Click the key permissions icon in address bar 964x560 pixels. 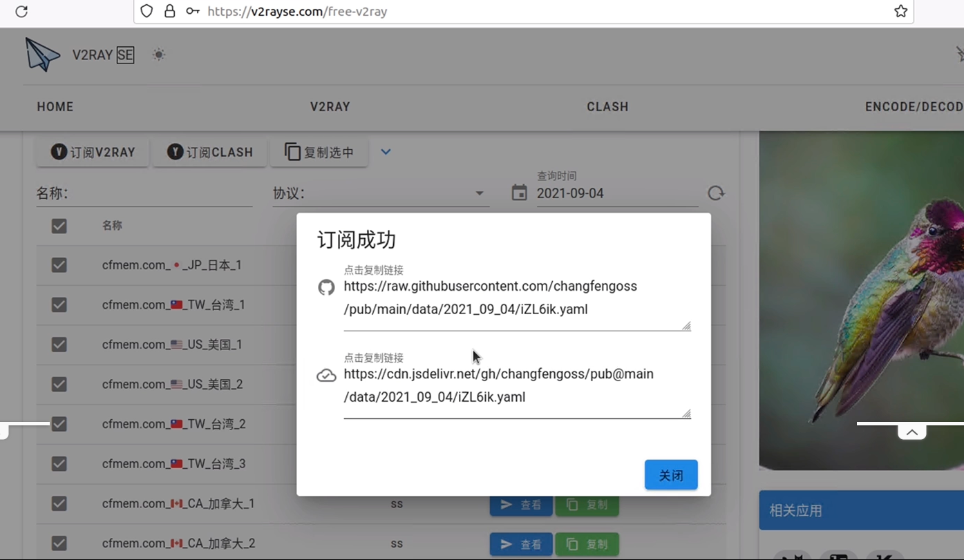click(x=193, y=11)
